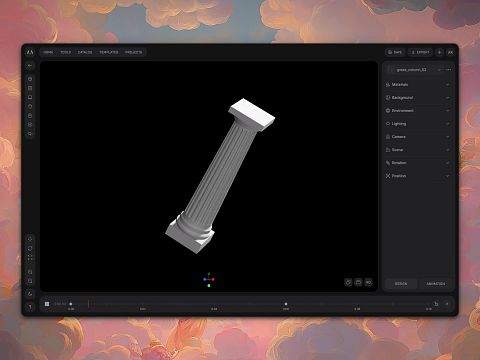The image size is (480, 360).
Task: Open the Templates menu
Action: tap(109, 52)
